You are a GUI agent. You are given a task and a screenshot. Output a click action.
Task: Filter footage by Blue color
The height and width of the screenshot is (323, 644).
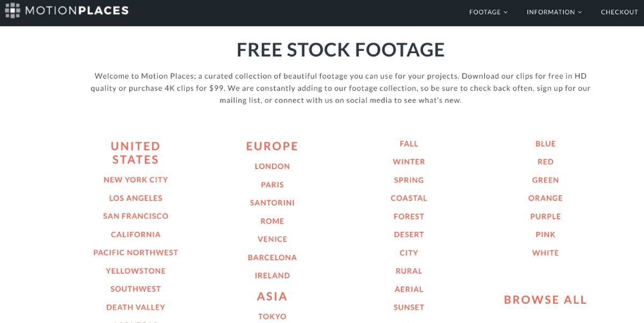pos(545,144)
